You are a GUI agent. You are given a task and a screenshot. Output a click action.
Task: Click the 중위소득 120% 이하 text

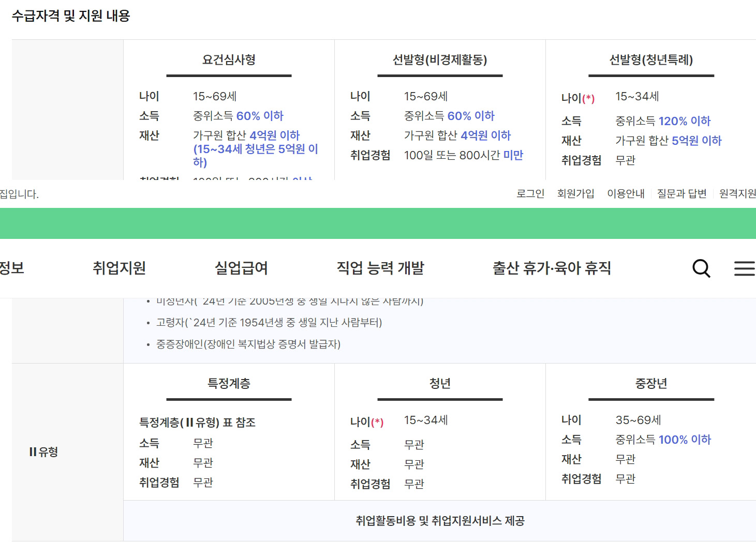click(x=663, y=121)
